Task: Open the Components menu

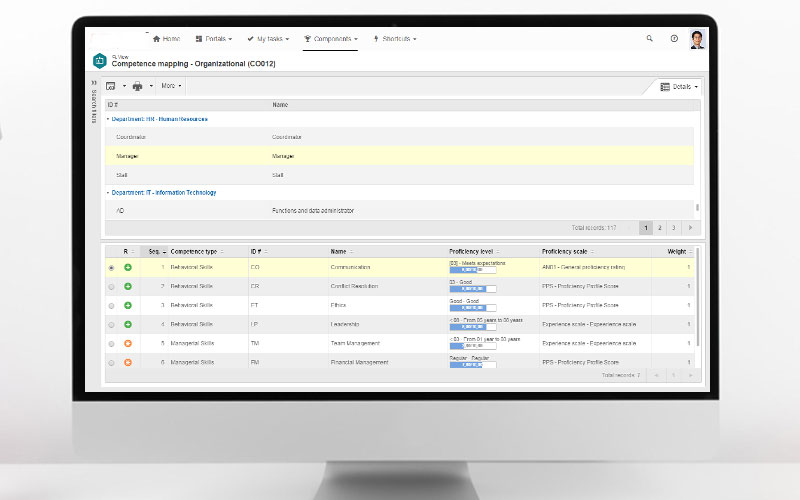Action: pos(330,39)
